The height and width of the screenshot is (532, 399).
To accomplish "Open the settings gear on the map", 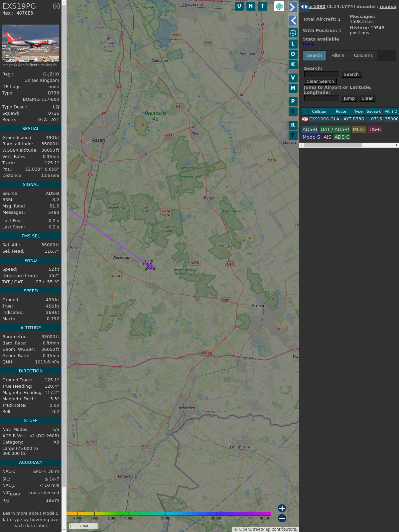I will [293, 33].
